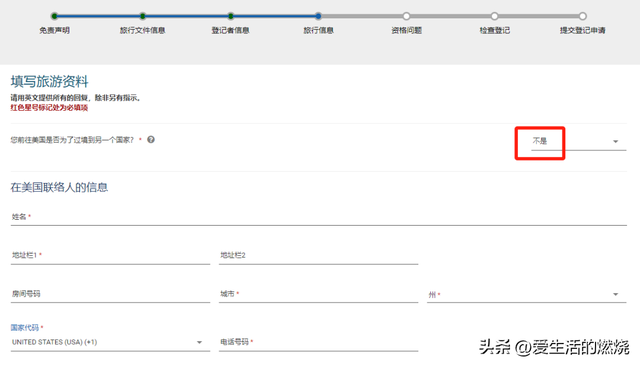Click the help question mark icon
This screenshot has width=640, height=366.
click(x=151, y=140)
